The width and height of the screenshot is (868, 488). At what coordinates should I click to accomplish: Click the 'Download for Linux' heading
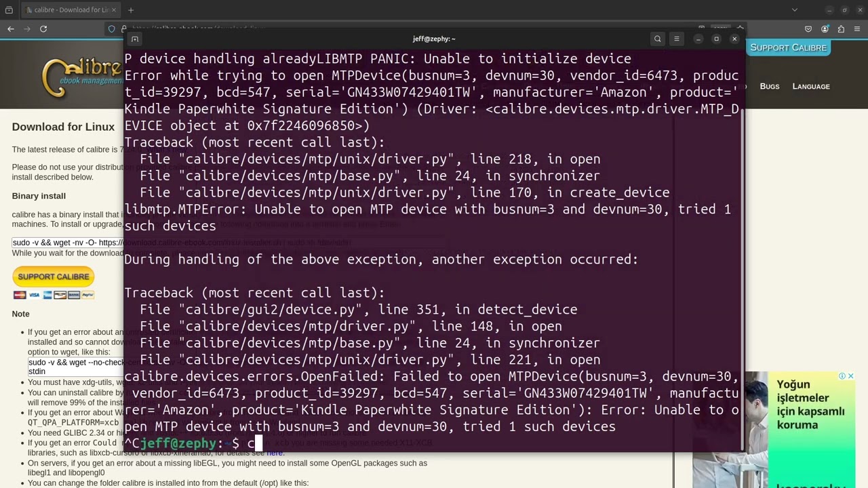(63, 127)
